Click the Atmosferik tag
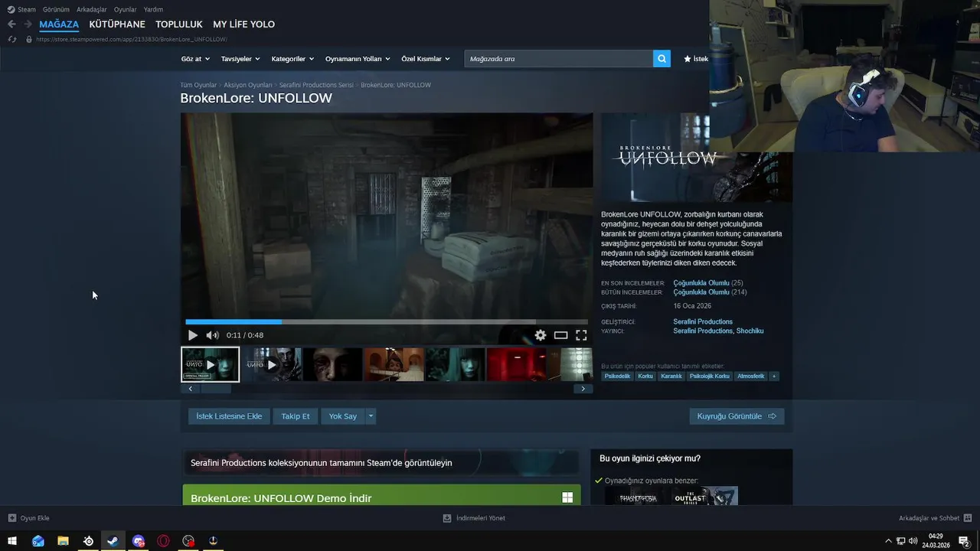The width and height of the screenshot is (980, 551). [751, 377]
